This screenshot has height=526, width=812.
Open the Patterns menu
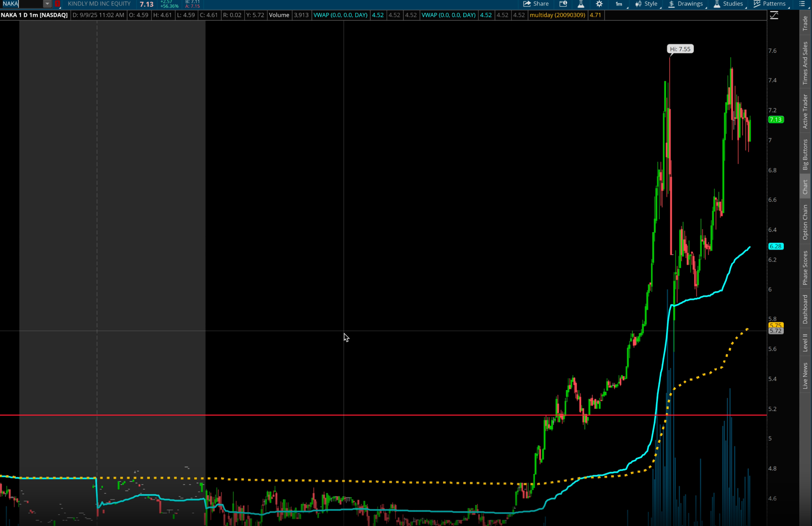[770, 4]
